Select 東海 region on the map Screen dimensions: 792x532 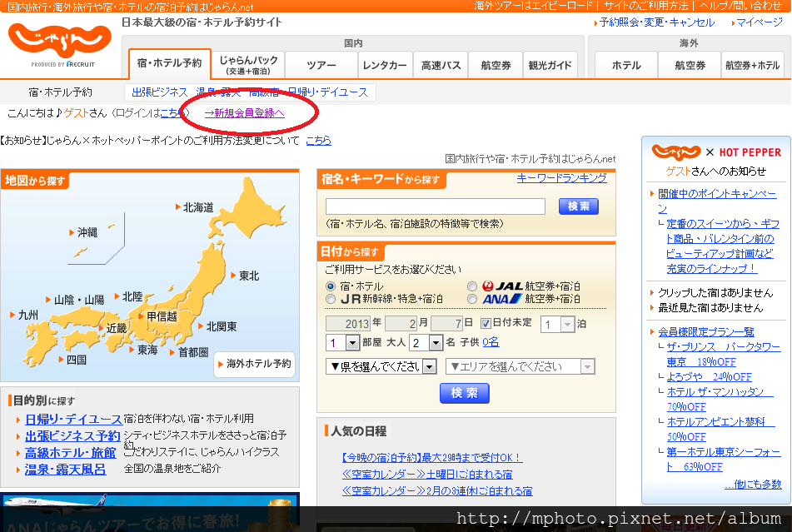coord(147,350)
